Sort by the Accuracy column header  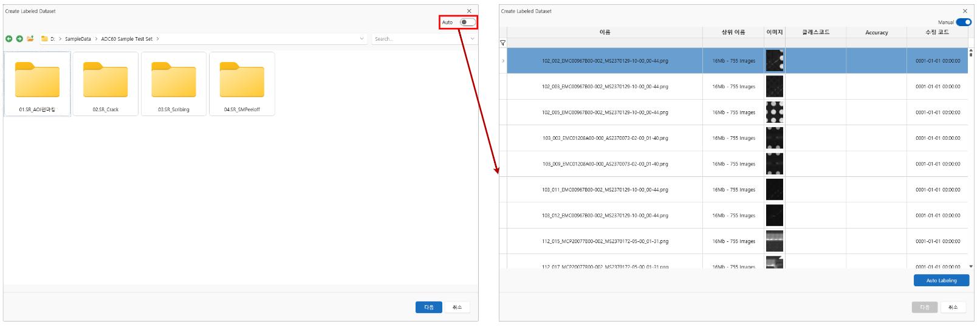876,33
